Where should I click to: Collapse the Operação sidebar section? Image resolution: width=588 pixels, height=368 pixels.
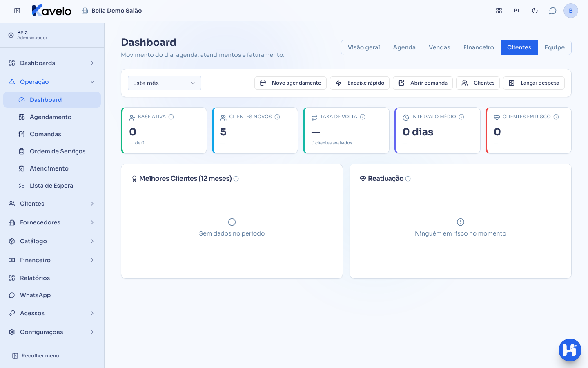(52, 82)
